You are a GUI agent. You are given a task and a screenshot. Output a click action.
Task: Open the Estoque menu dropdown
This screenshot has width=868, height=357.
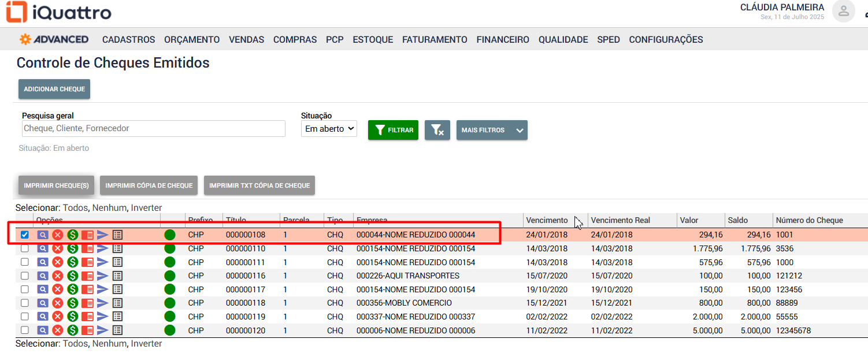click(373, 40)
